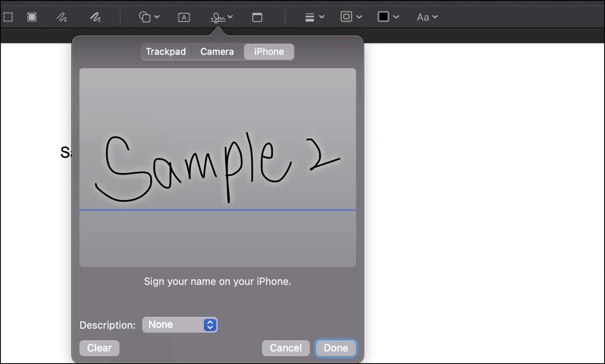Switch to the Trackpad signature tab
The image size is (605, 364).
166,52
